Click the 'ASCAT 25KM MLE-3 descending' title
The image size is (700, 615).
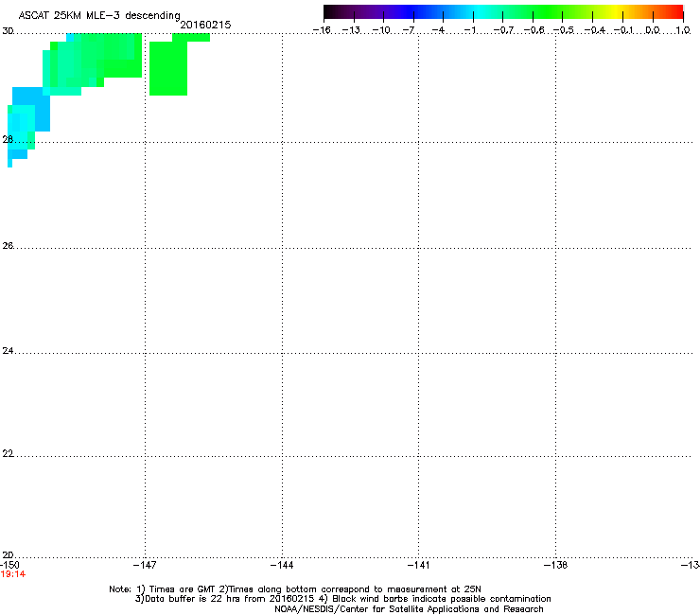(x=99, y=15)
